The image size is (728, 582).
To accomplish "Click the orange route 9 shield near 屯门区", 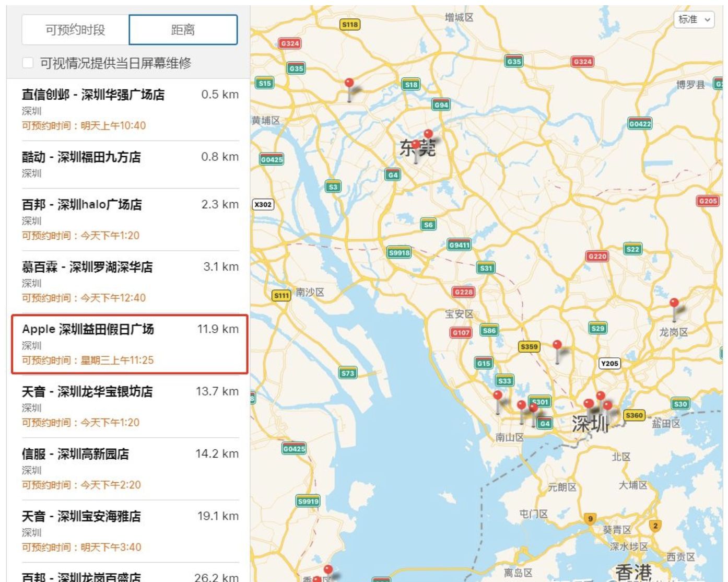I will pyautogui.click(x=590, y=520).
